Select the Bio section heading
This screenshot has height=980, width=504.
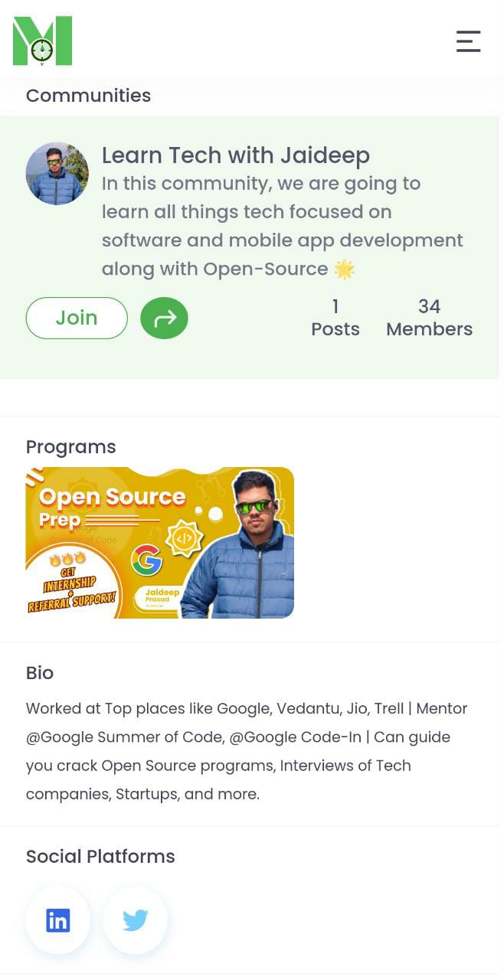tap(40, 673)
